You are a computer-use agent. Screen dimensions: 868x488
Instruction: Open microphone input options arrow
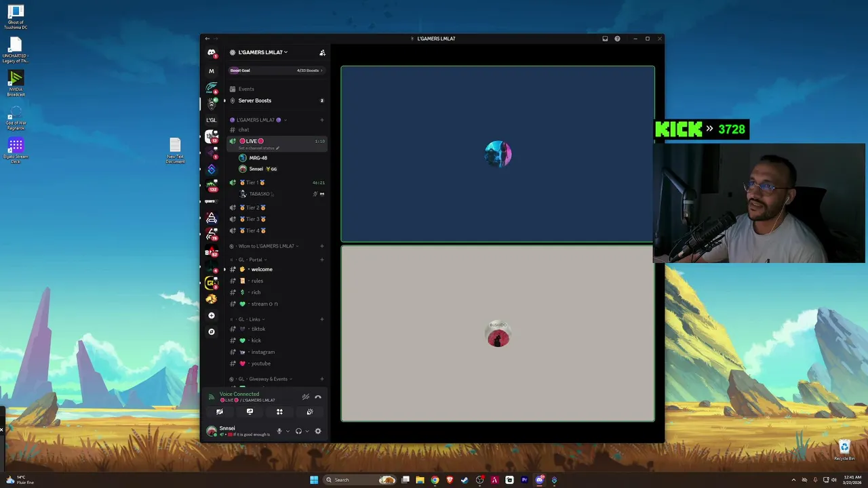(x=288, y=431)
